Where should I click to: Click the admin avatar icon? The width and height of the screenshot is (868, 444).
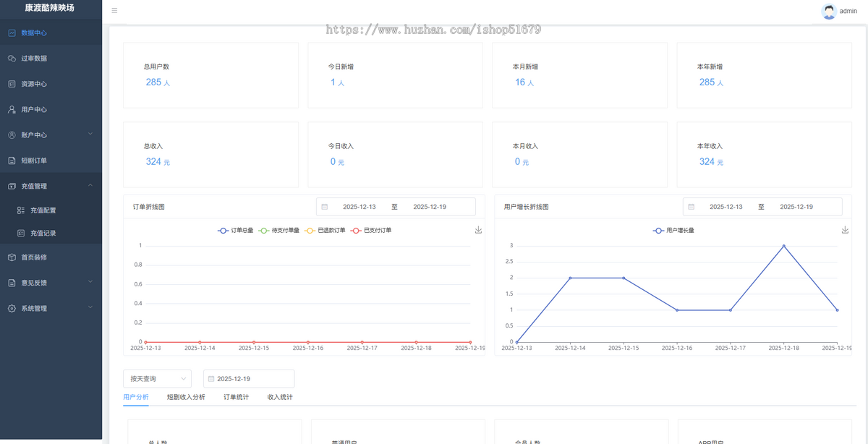(829, 11)
